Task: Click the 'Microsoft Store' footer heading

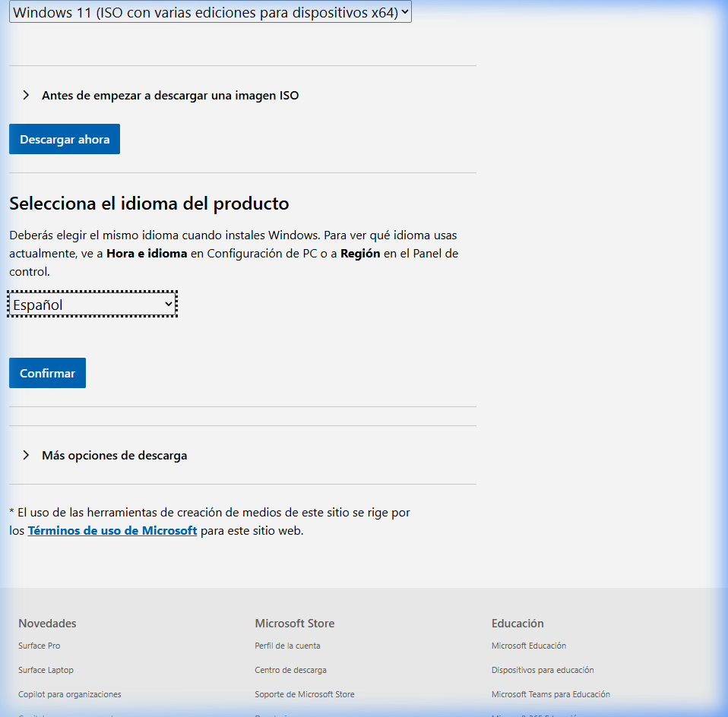Action: pyautogui.click(x=295, y=624)
